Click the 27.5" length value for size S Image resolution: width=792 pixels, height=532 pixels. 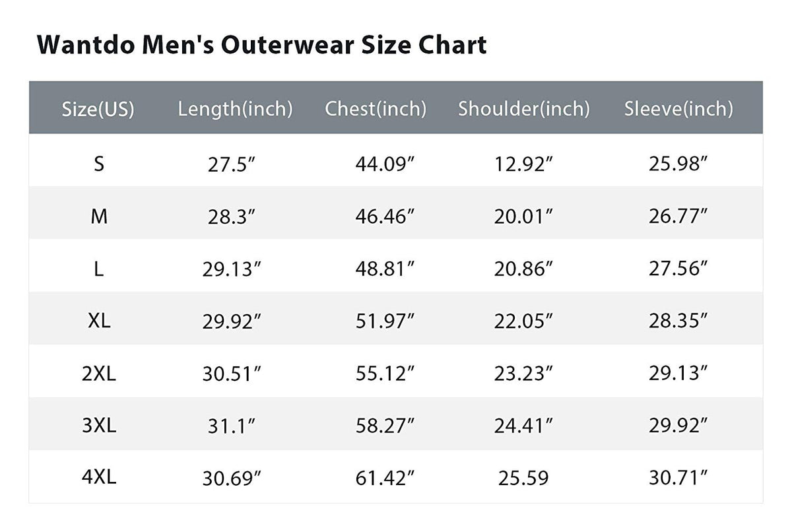pyautogui.click(x=232, y=164)
